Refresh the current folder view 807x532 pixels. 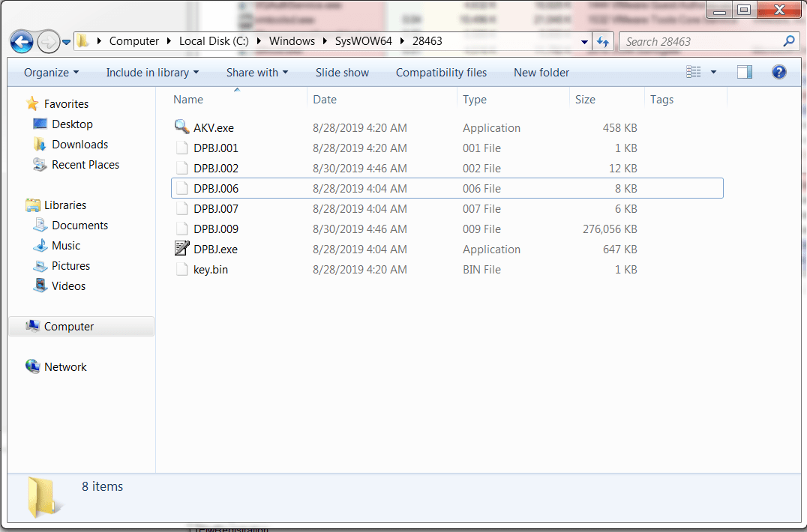[603, 41]
